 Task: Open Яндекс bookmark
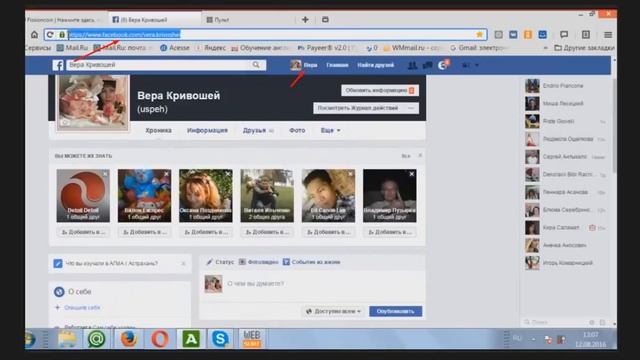[x=211, y=48]
